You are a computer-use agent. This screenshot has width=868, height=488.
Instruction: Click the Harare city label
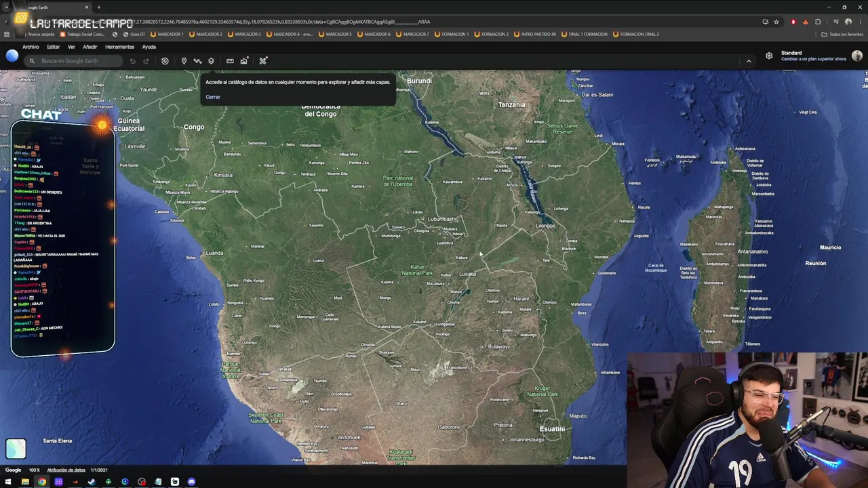(521, 299)
